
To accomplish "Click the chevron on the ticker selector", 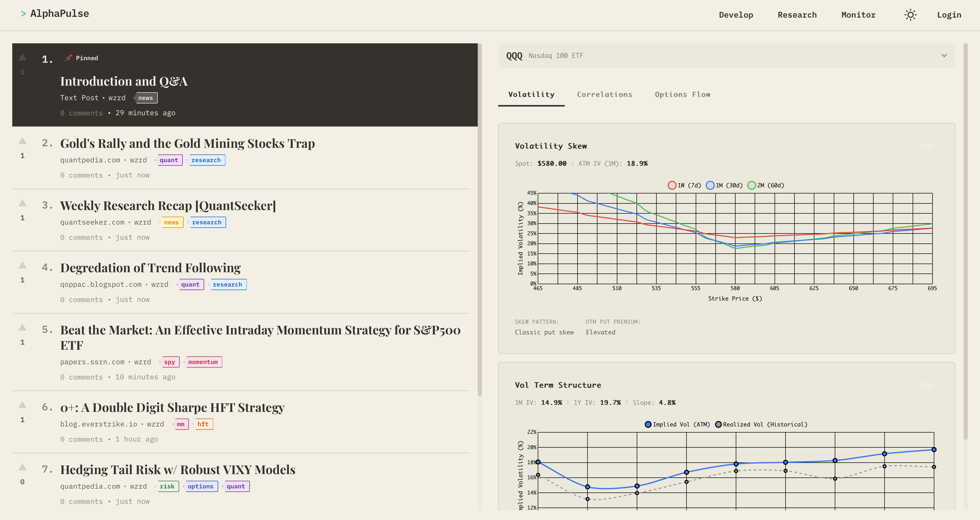I will click(x=944, y=56).
